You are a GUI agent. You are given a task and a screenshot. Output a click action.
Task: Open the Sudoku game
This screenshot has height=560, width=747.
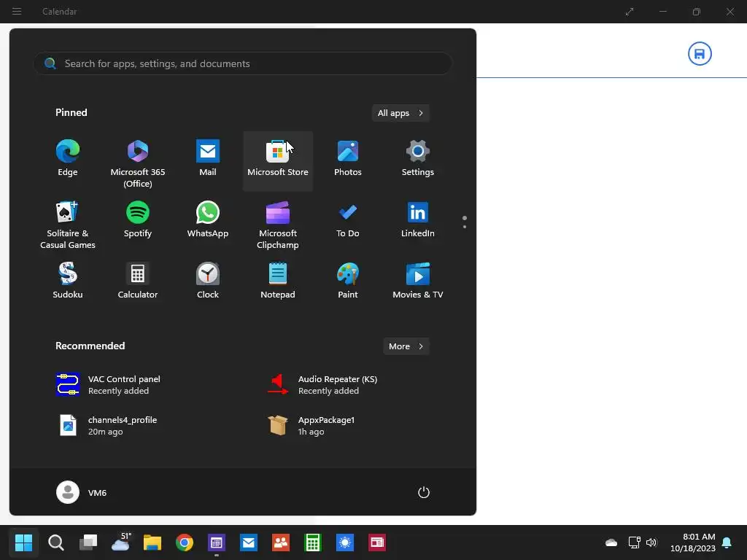click(68, 281)
